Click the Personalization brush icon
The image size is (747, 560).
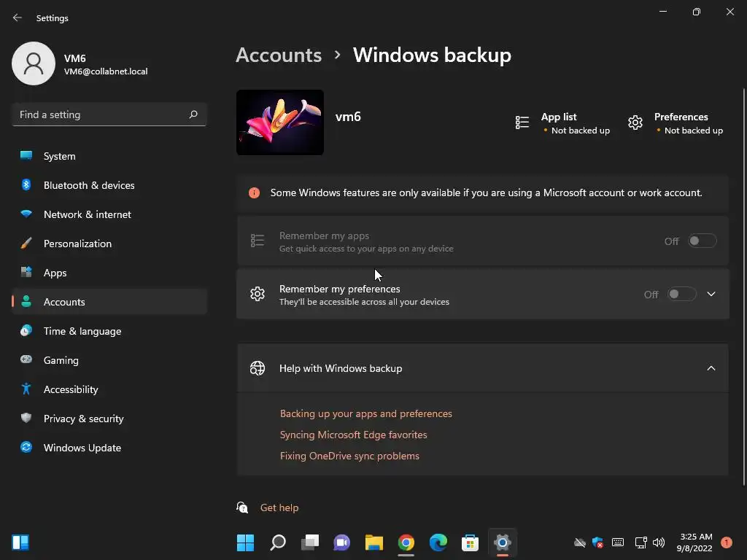coord(26,244)
